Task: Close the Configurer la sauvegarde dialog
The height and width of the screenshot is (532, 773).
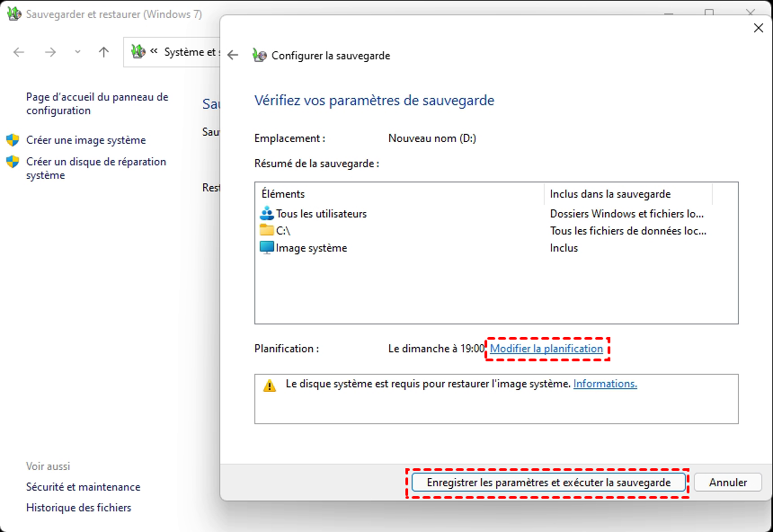Action: (759, 28)
